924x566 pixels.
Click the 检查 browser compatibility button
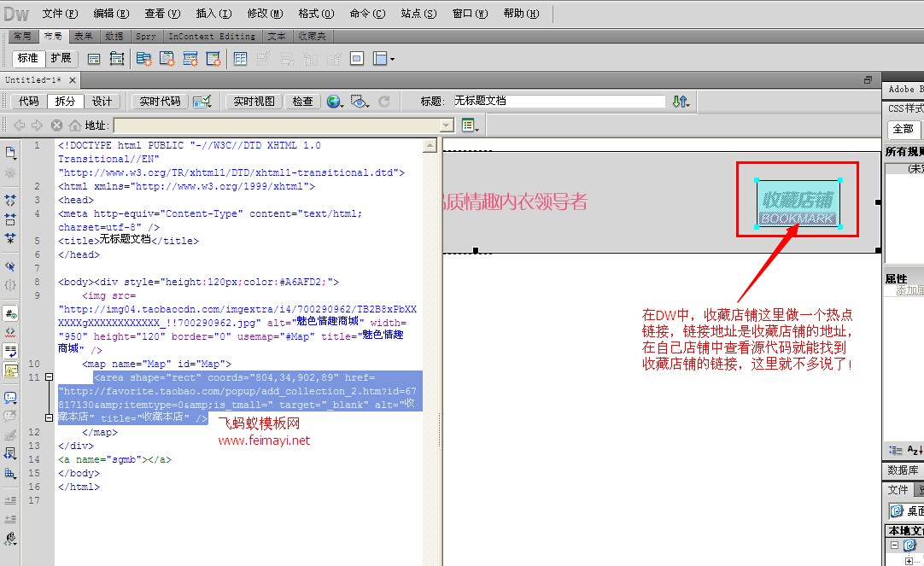pos(302,100)
